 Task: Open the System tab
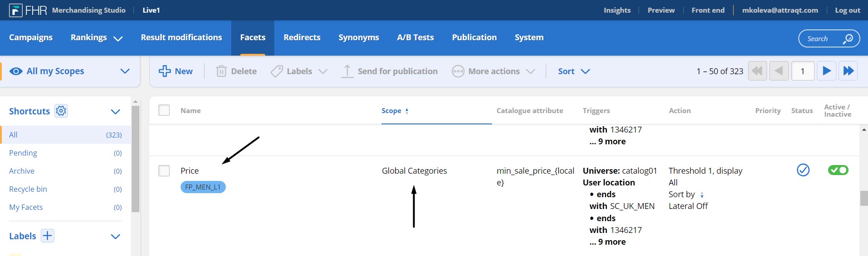tap(529, 38)
